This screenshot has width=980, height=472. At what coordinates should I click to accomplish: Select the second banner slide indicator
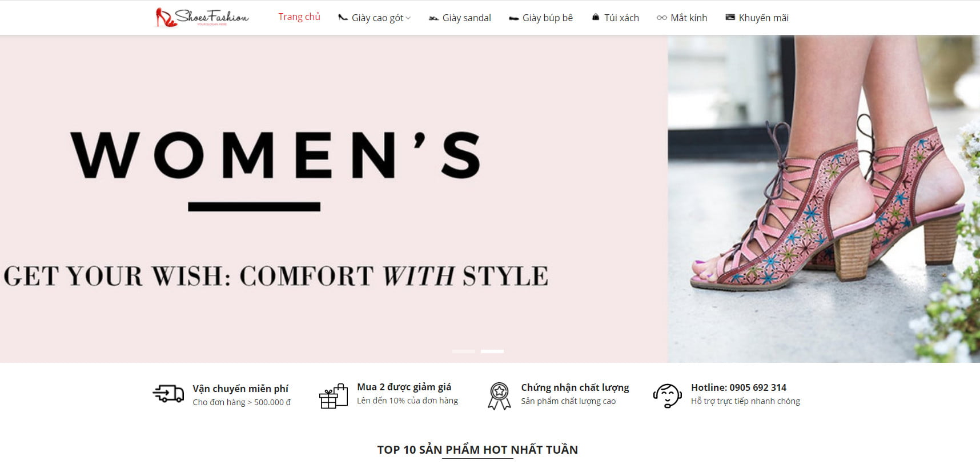pyautogui.click(x=492, y=351)
